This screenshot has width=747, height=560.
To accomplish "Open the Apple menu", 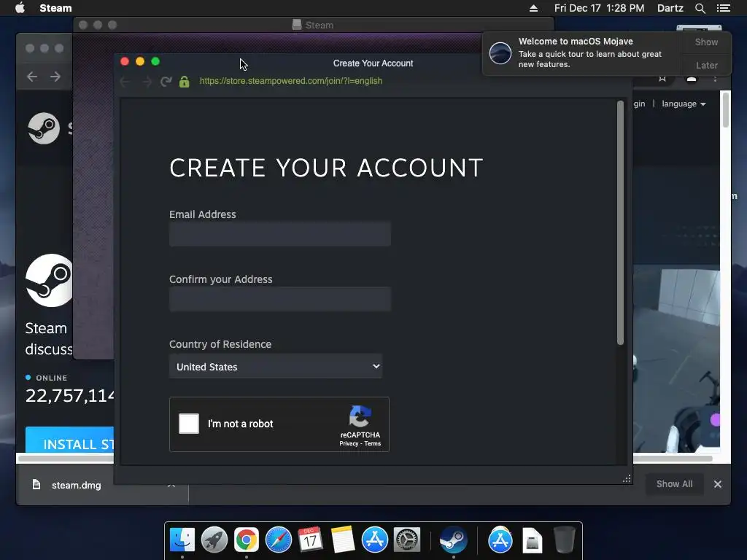I will [20, 8].
